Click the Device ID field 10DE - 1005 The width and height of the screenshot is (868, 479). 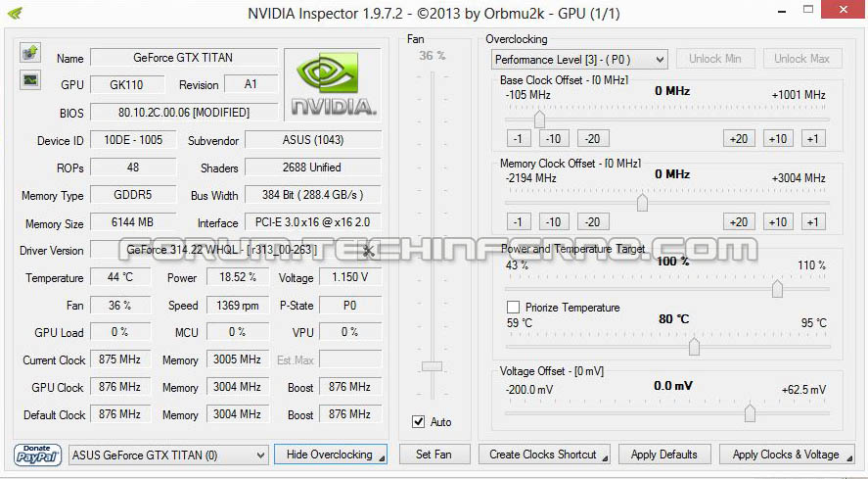point(133,140)
